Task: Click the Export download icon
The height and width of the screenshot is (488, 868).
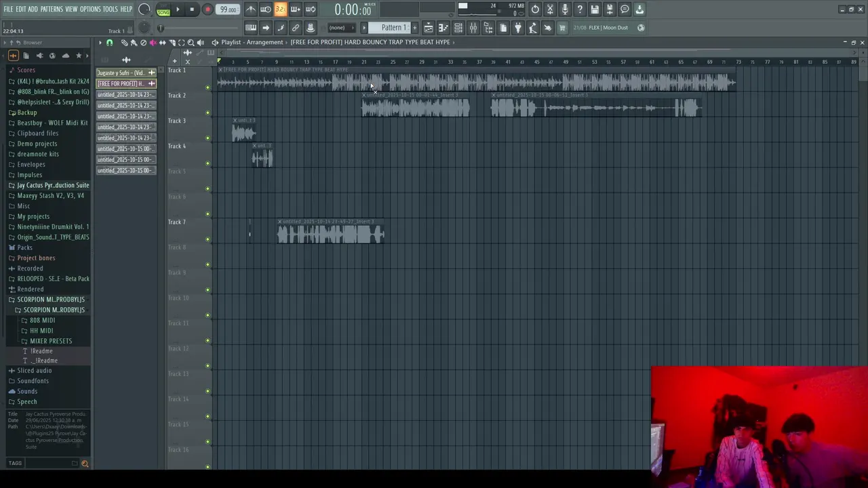Action: [x=639, y=9]
